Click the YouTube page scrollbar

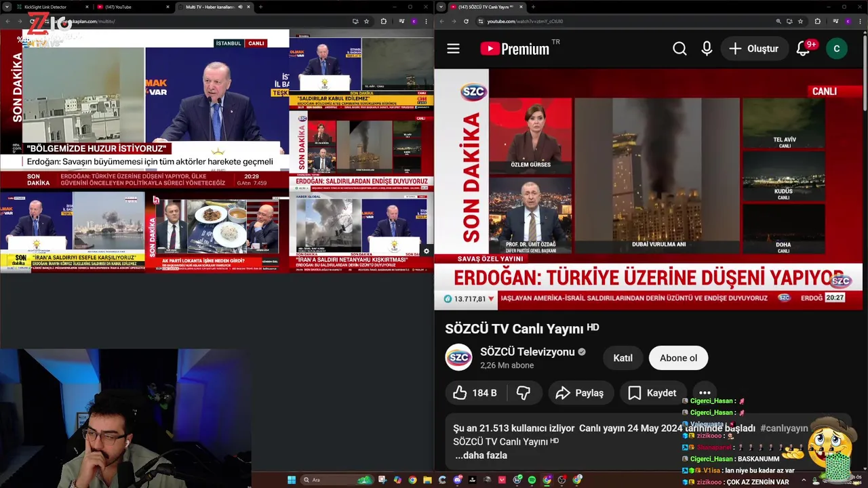point(865,71)
